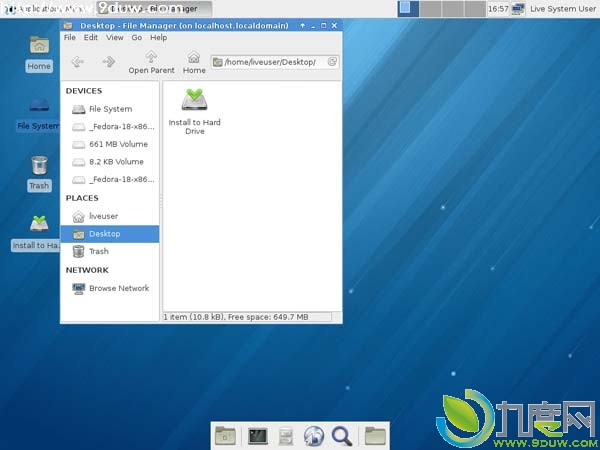This screenshot has height=450, width=600.
Task: Click the Forward arrow in the toolbar
Action: pyautogui.click(x=108, y=62)
